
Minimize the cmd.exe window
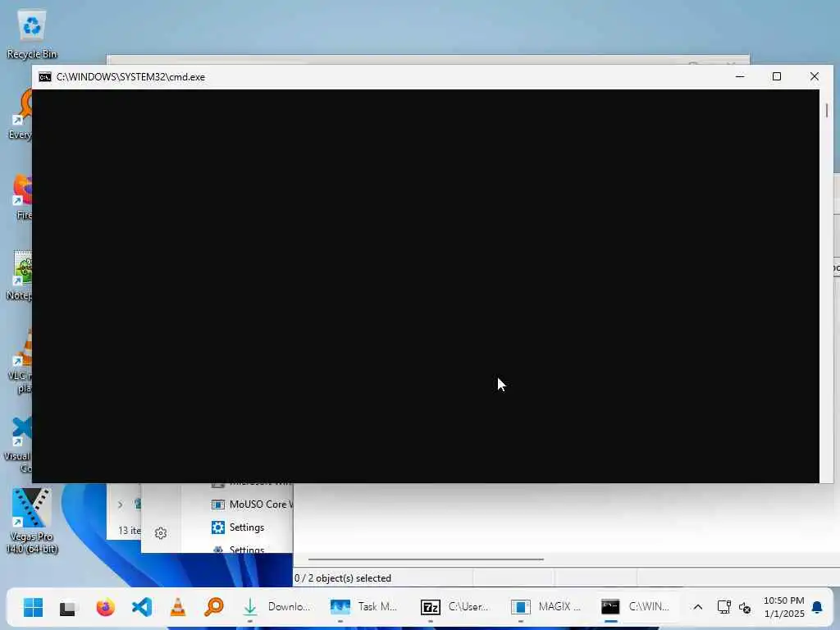pyautogui.click(x=740, y=76)
